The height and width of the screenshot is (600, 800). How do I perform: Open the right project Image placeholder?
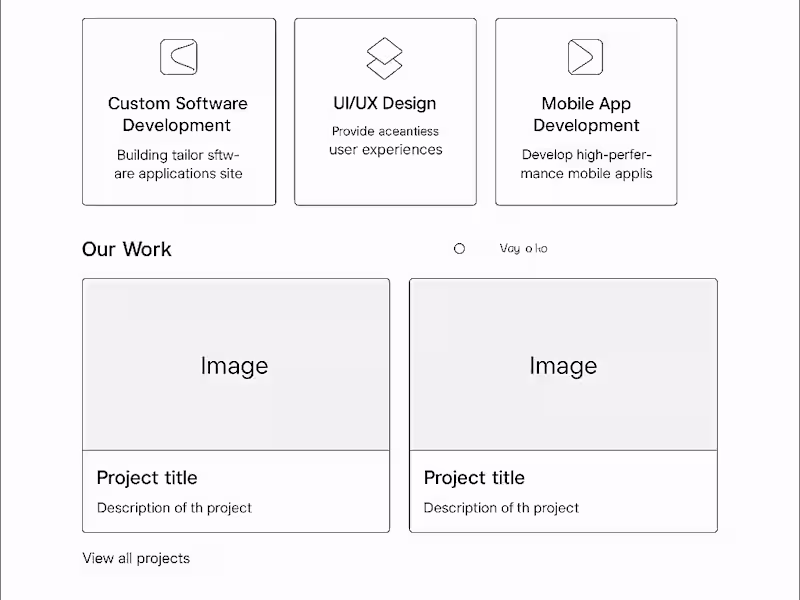(x=563, y=364)
